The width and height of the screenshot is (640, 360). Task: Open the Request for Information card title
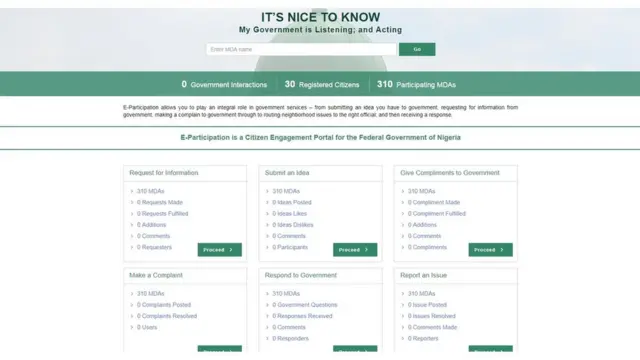(x=164, y=173)
